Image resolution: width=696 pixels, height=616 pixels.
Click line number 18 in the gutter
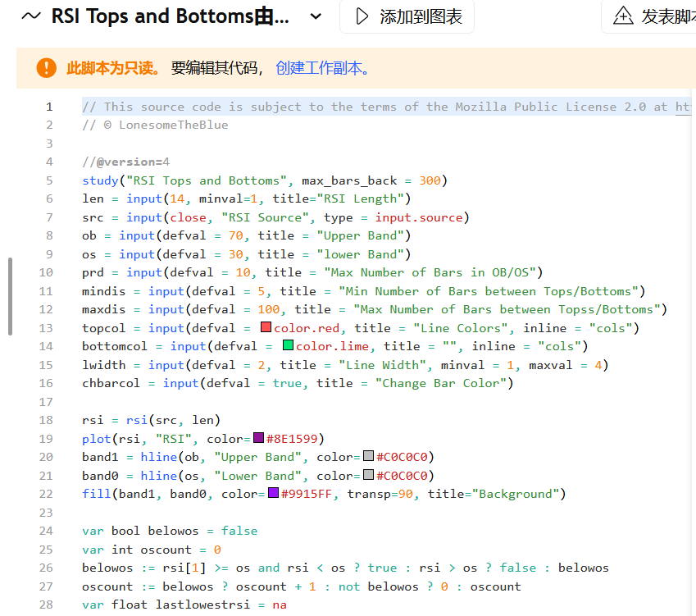pos(46,420)
